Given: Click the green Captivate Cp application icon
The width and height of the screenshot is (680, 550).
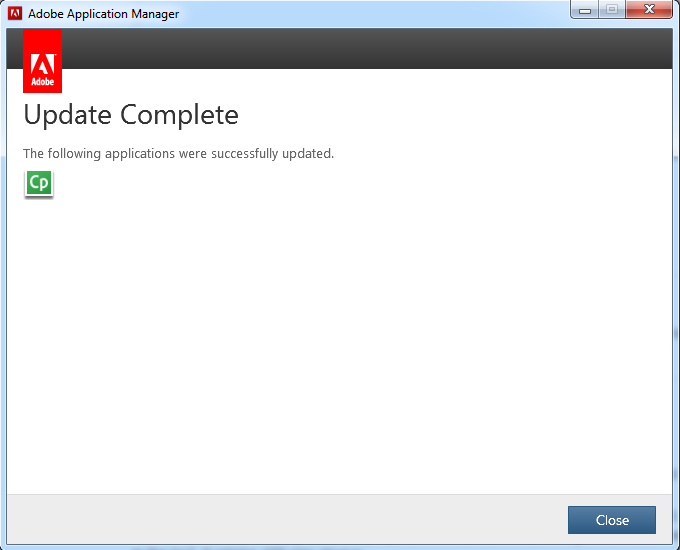Looking at the screenshot, I should point(39,183).
